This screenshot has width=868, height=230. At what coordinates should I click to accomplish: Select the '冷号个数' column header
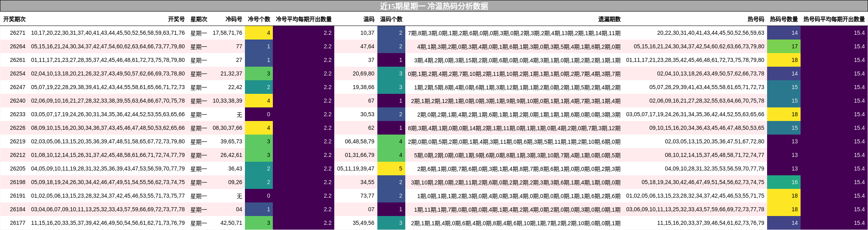(259, 19)
